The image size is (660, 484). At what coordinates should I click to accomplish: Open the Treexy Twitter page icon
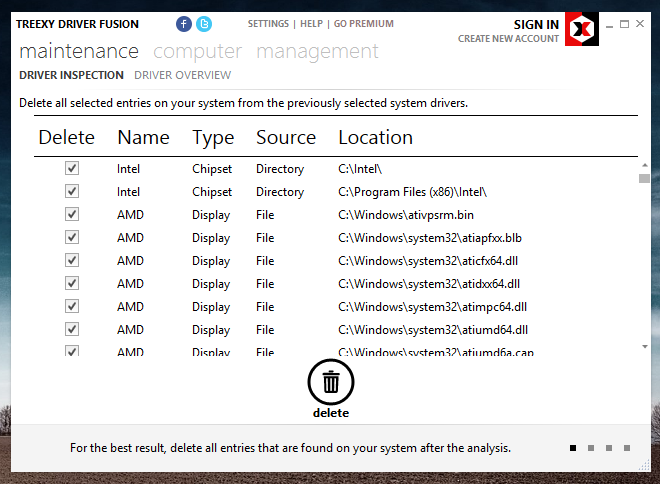pos(204,24)
